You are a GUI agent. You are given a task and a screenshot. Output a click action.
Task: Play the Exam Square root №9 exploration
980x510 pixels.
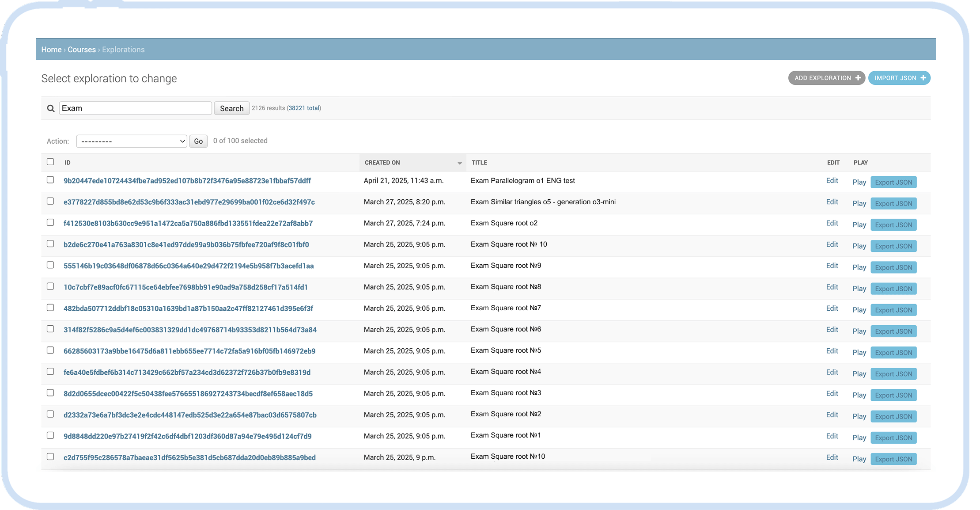click(859, 267)
